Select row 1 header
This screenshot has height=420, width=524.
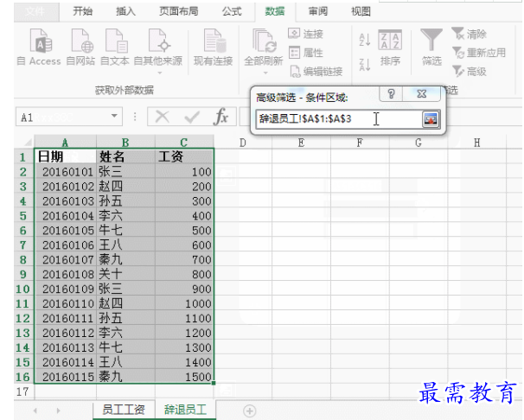23,156
